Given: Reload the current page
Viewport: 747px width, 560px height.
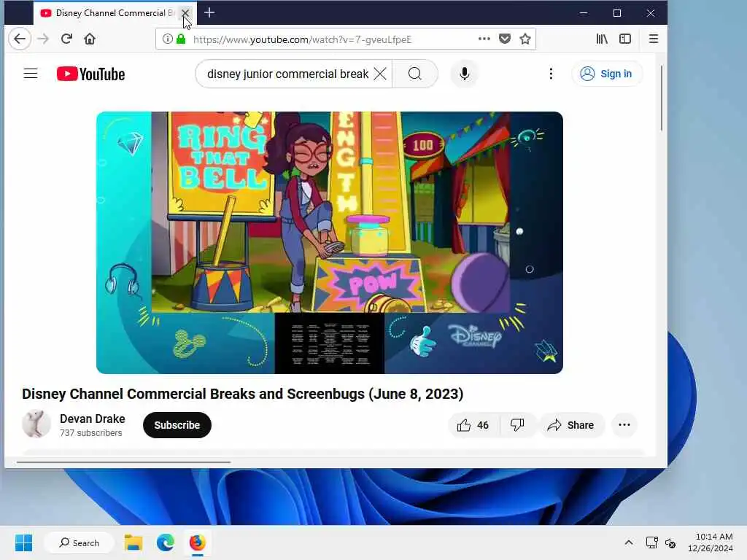Looking at the screenshot, I should click(66, 39).
